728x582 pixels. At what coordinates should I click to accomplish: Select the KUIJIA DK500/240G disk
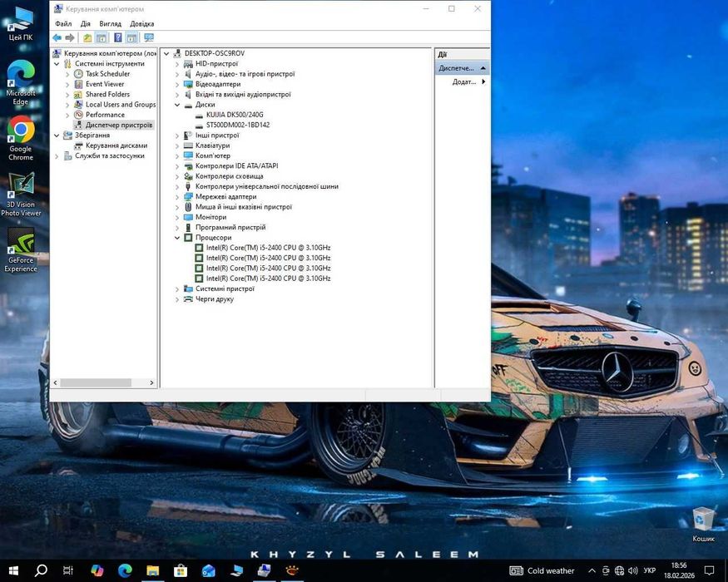(235, 114)
